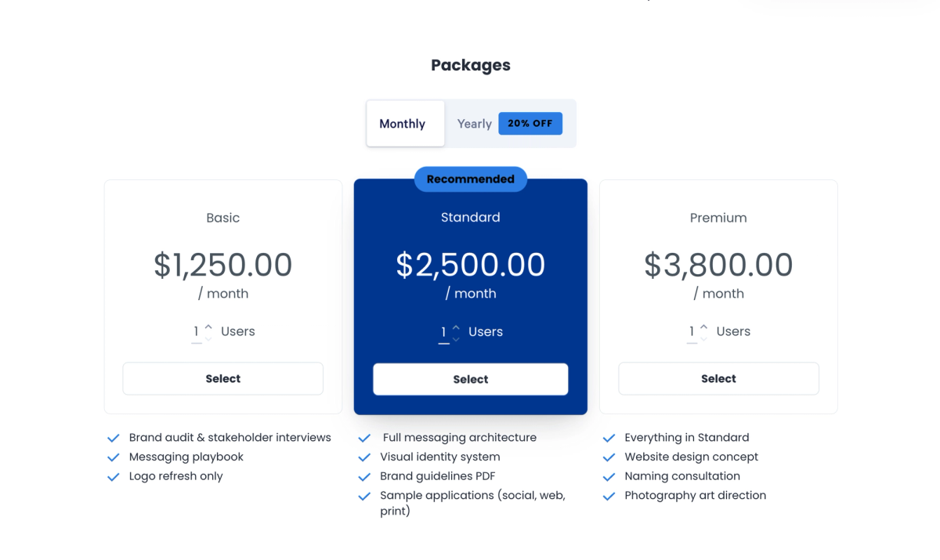
Task: Decrease Users count on the Standard plan
Action: pos(455,338)
